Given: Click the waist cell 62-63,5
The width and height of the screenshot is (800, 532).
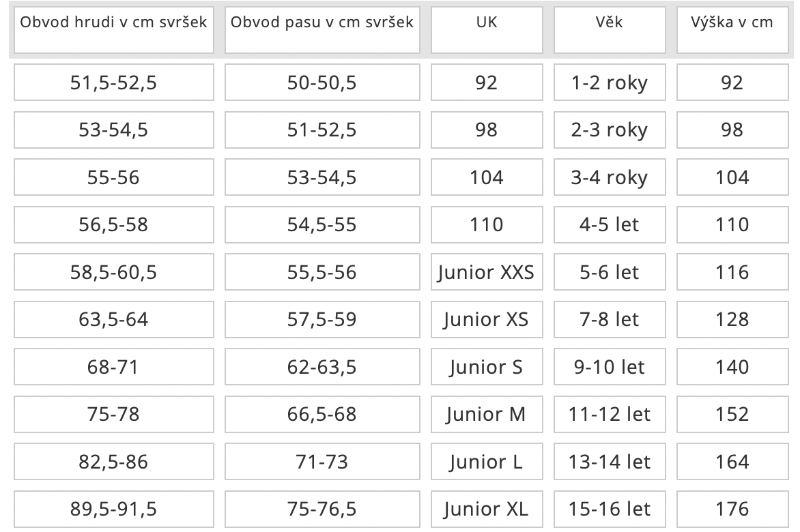Looking at the screenshot, I should [x=322, y=366].
